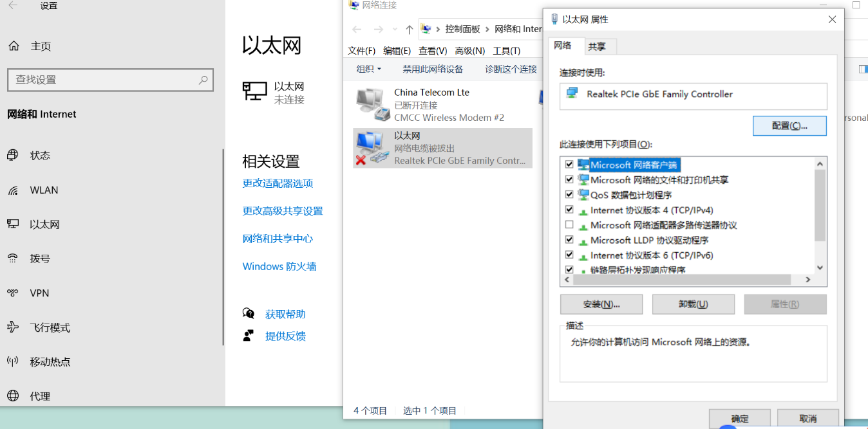The image size is (868, 429).
Task: Expand the breadcrumb chevron after 控制面板
Action: point(487,30)
